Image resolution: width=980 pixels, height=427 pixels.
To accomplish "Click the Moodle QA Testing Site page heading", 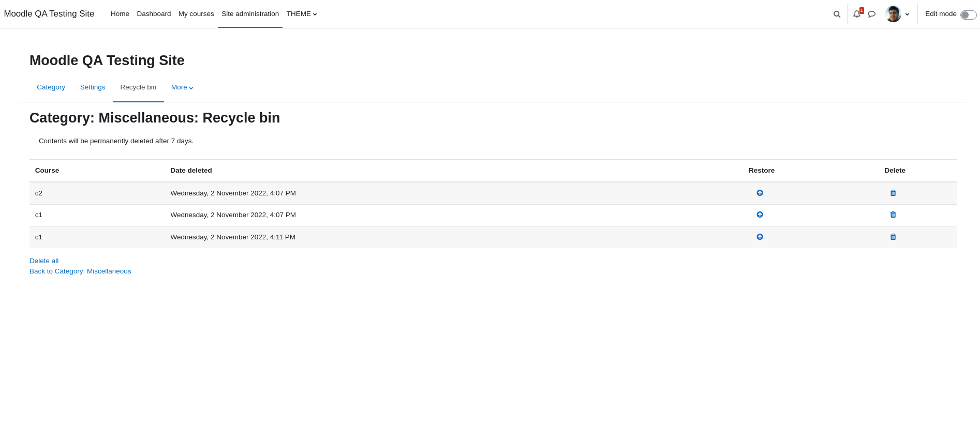I will pos(107,60).
